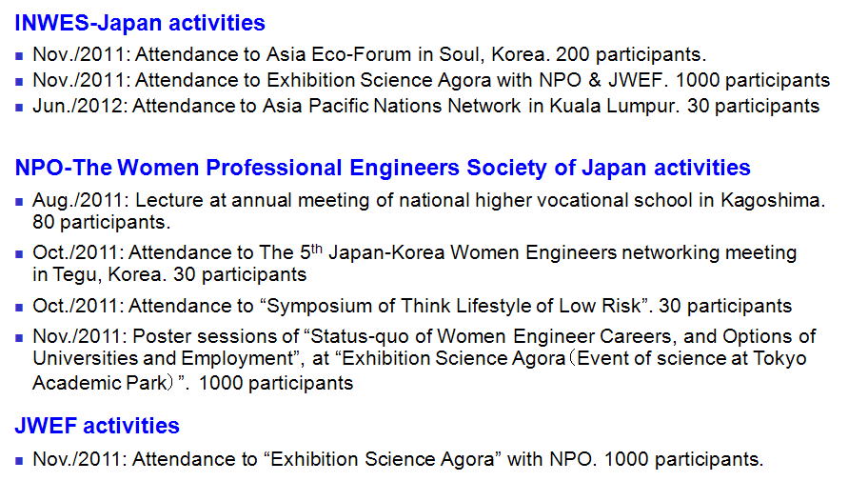This screenshot has width=868, height=481.
Task: Click the bullet under the JWEF activities heading
Action: coord(20,460)
